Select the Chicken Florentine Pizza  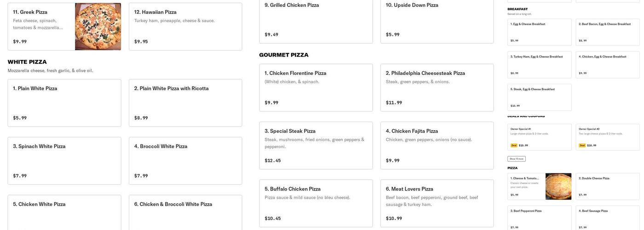tap(316, 87)
